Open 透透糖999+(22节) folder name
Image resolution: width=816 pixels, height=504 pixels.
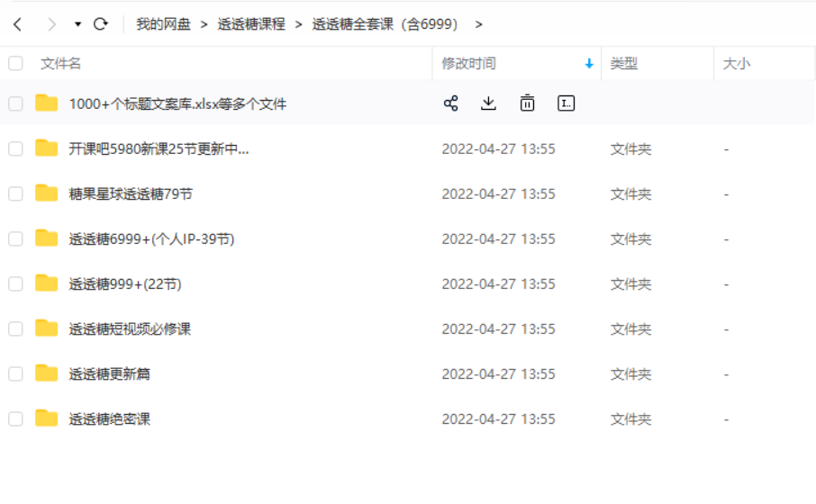click(x=125, y=284)
